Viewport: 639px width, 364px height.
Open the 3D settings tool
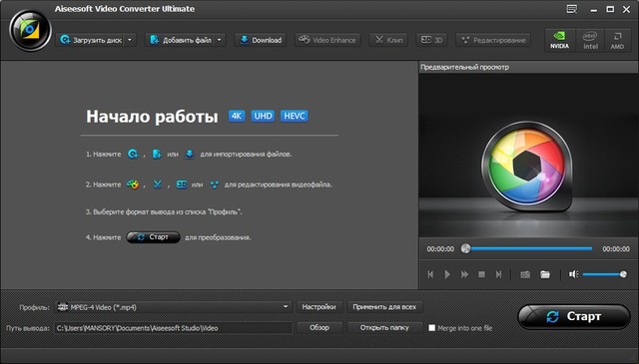click(431, 40)
